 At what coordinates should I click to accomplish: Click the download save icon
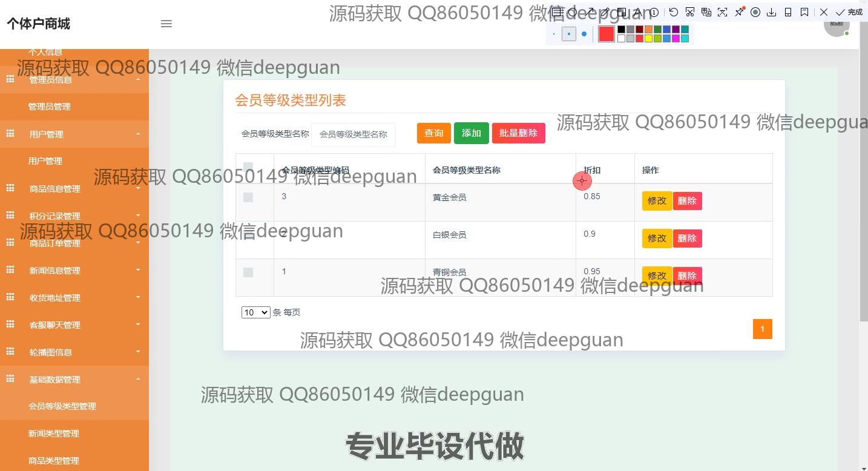tap(772, 12)
